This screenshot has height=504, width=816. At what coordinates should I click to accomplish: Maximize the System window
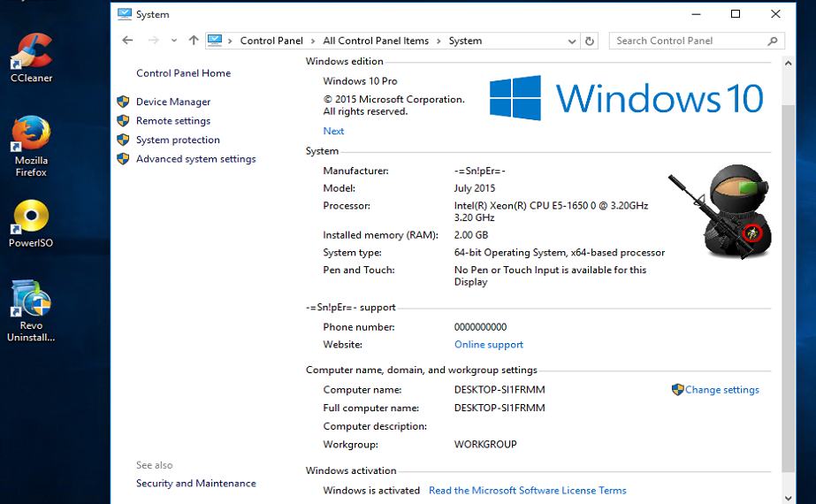point(736,14)
